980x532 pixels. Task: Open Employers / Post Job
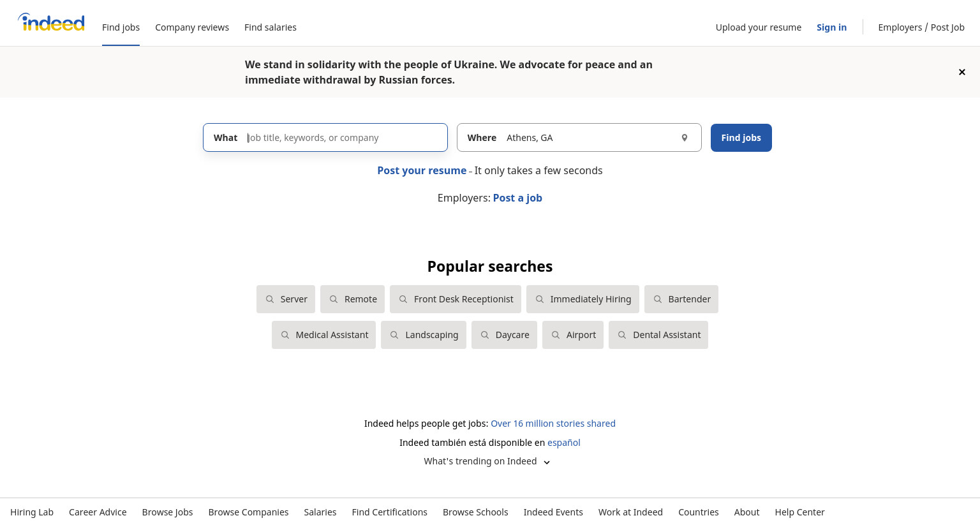click(921, 27)
